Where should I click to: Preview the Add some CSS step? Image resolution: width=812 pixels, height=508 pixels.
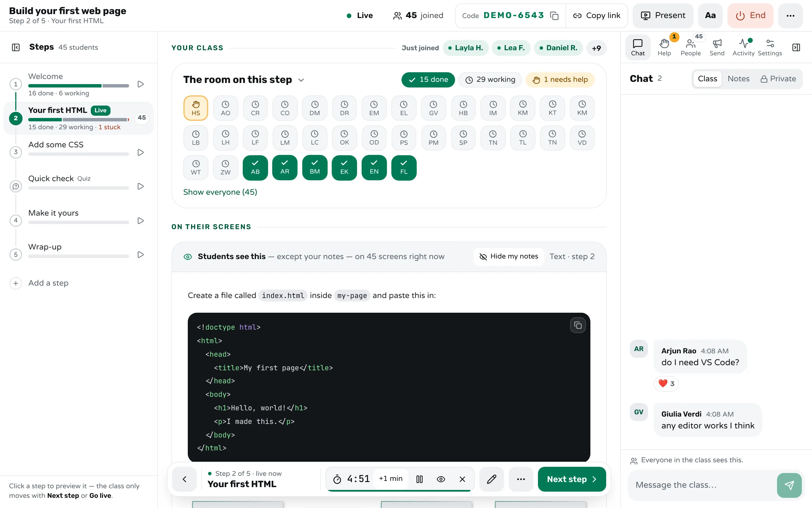coord(141,152)
